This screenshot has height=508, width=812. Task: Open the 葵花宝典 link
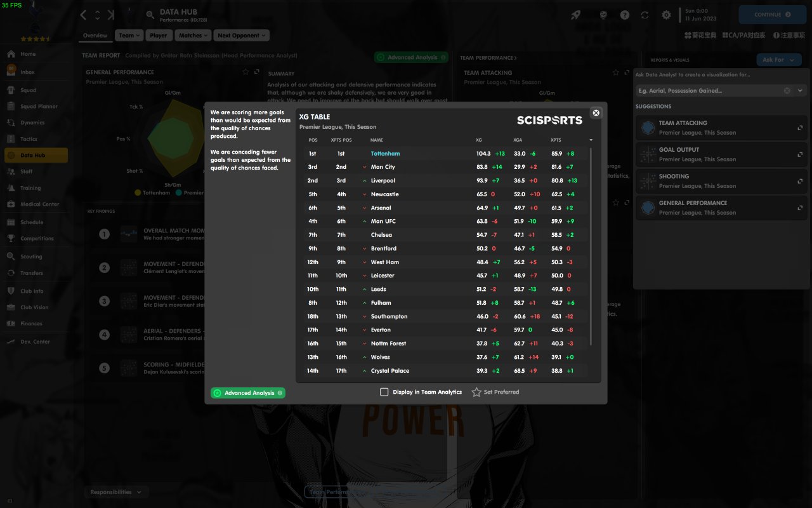(700, 36)
